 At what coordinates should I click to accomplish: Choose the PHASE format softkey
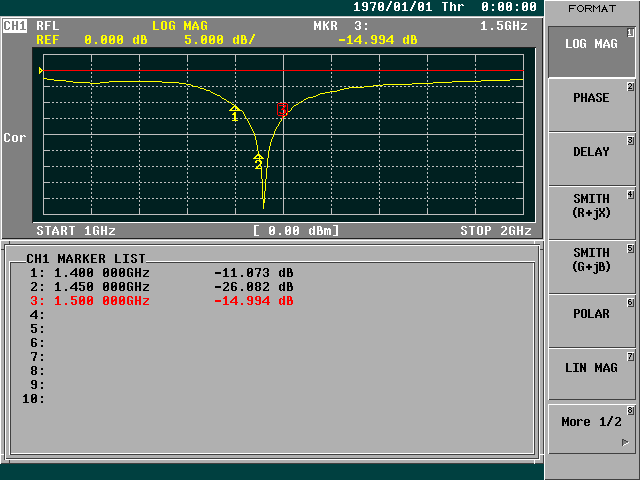coord(591,105)
